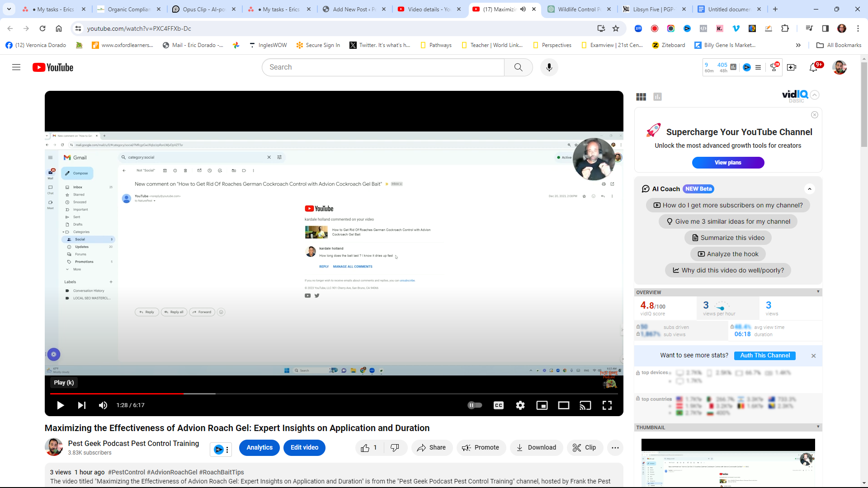Open video settings gear icon
Image resolution: width=868 pixels, height=488 pixels.
tap(520, 405)
